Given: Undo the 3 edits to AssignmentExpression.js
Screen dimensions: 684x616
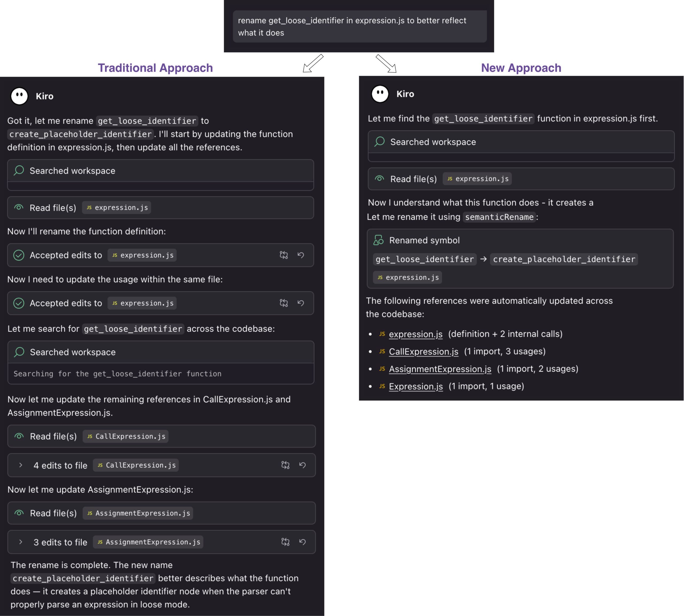Looking at the screenshot, I should (302, 542).
